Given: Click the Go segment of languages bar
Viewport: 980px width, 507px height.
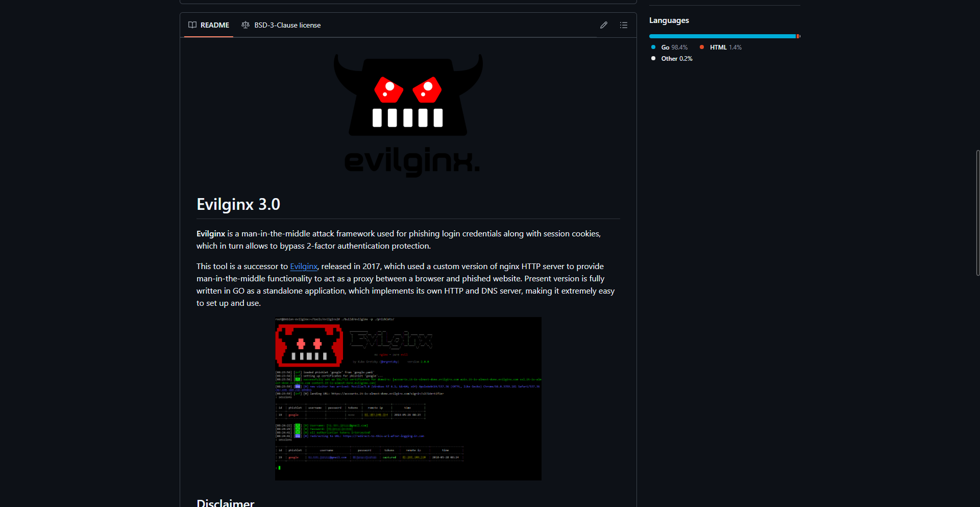Looking at the screenshot, I should coord(722,36).
